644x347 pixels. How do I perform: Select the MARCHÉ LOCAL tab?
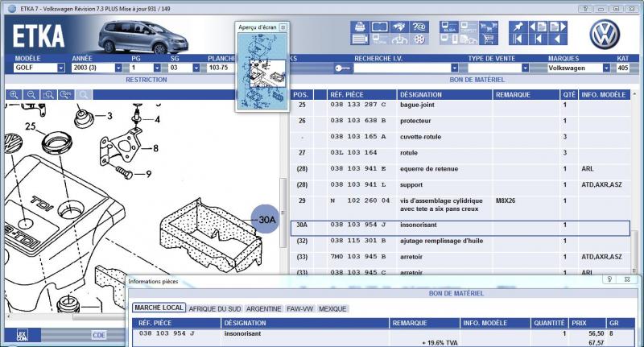pos(159,308)
